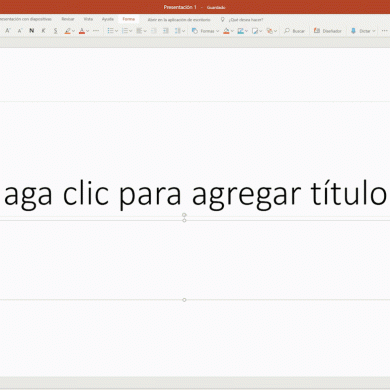Open the highlight color dropdown arrow

tap(73, 31)
